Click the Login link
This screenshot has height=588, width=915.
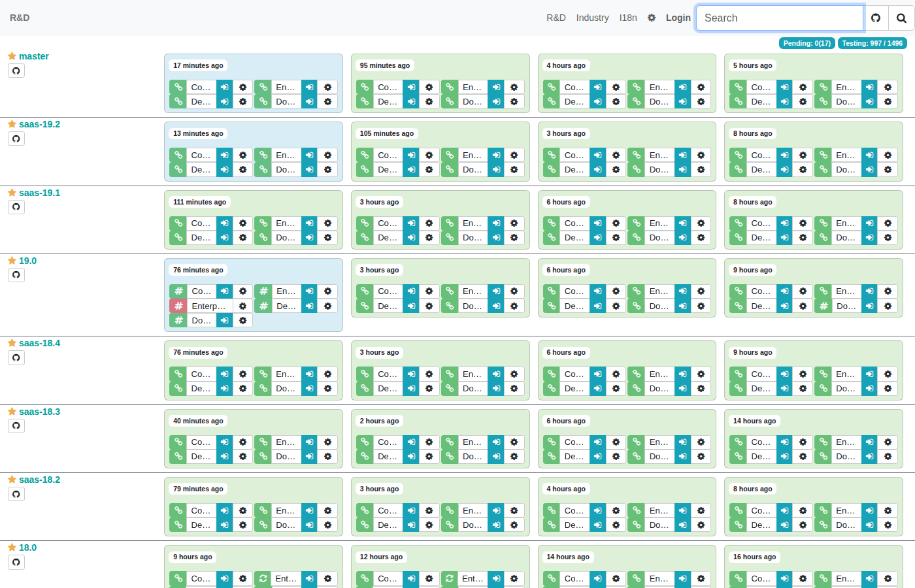click(x=678, y=18)
